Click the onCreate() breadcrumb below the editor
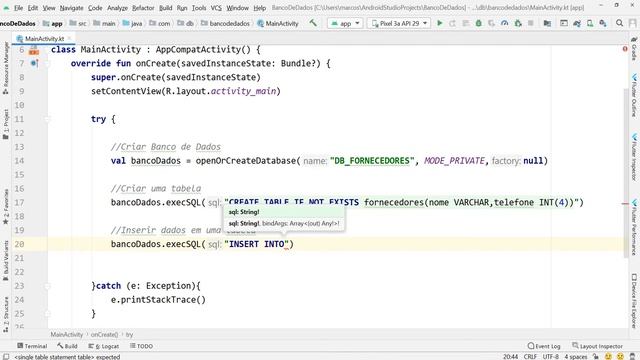 coord(104,334)
